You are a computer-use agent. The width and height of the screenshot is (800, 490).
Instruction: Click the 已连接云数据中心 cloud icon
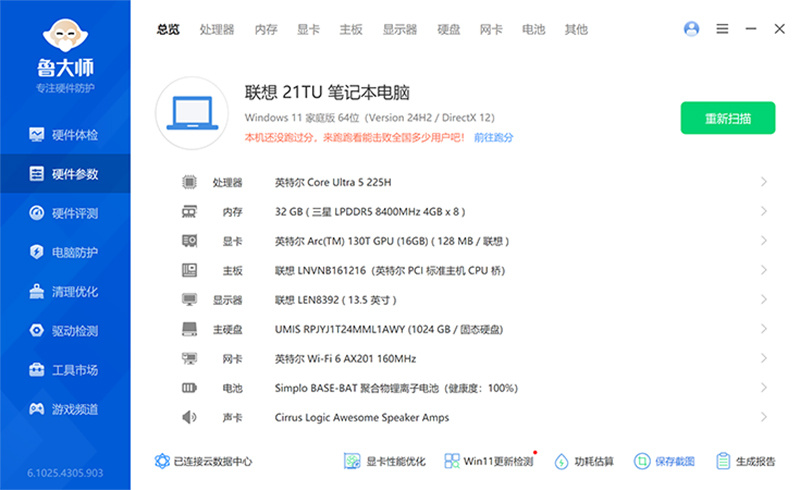point(162,461)
